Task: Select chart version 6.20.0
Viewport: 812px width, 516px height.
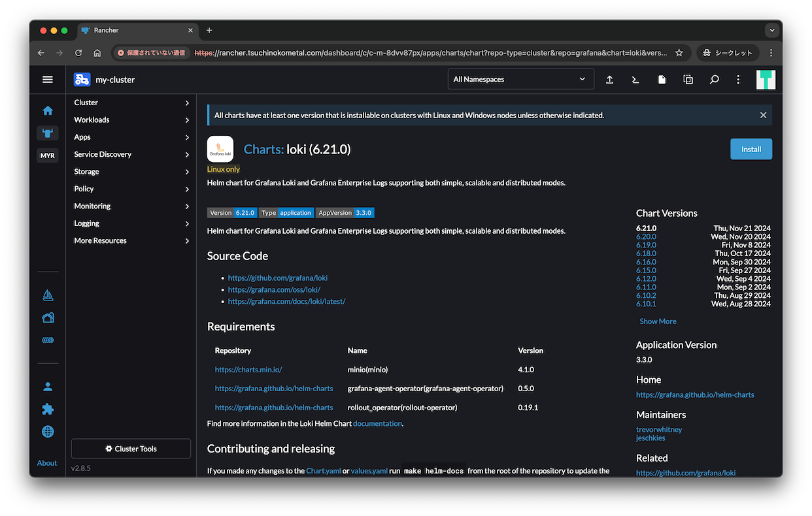Action: click(646, 236)
